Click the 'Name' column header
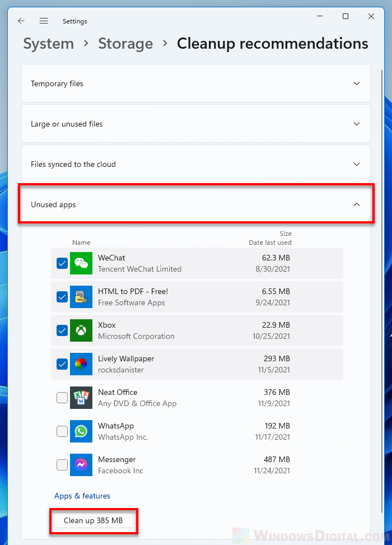Viewport: 392px width, 545px height. coord(81,243)
